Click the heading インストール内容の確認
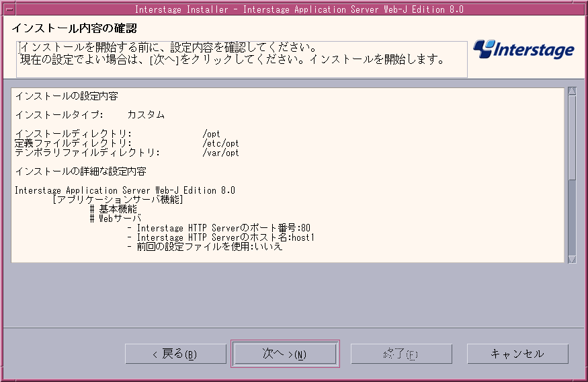This screenshot has width=588, height=382. coord(74,28)
